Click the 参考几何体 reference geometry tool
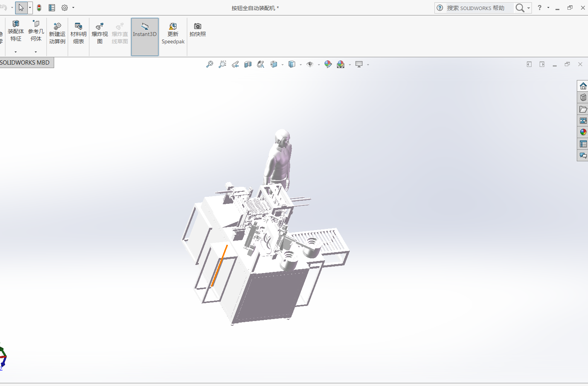Viewport: 588px width, 386px height. pos(36,32)
